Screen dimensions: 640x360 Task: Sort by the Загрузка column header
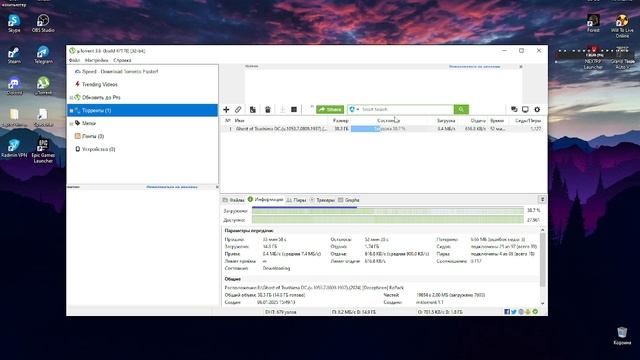click(446, 121)
